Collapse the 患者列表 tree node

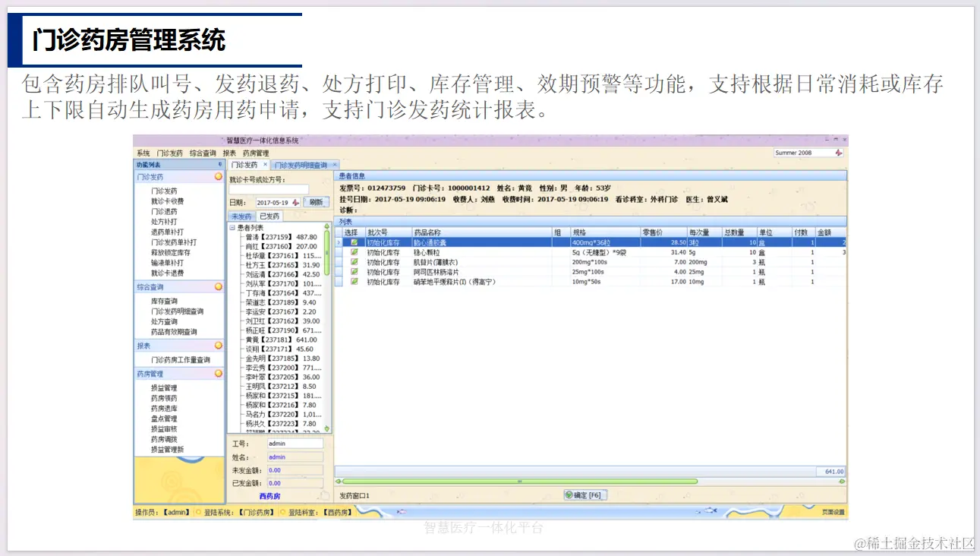(232, 228)
